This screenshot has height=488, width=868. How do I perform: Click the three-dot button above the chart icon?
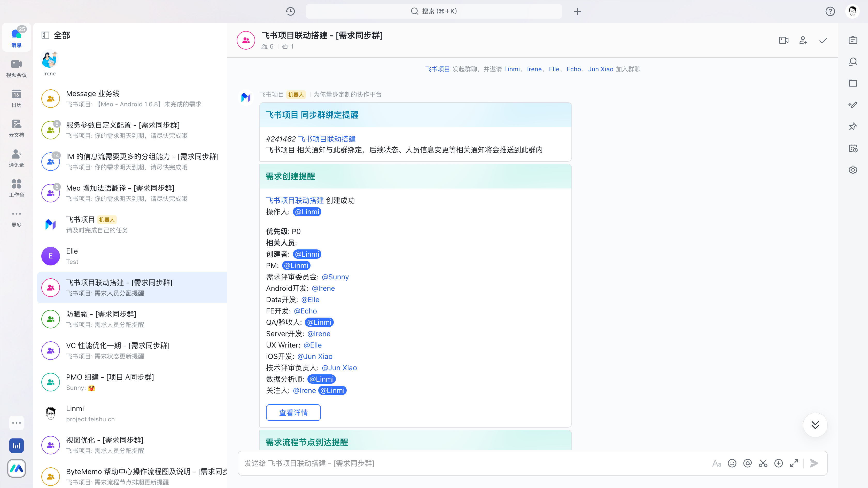tap(17, 423)
